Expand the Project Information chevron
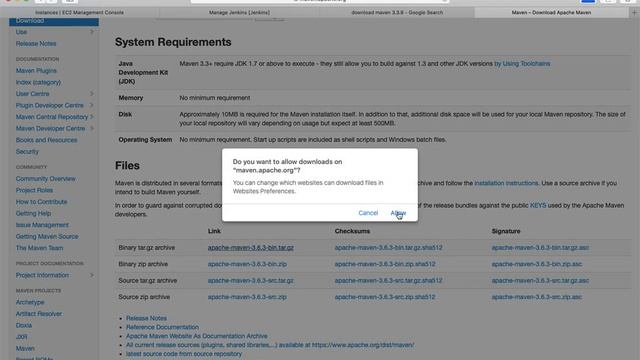640x360 pixels. [x=92, y=275]
